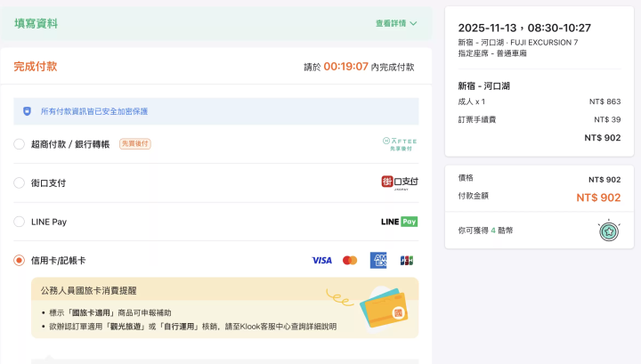Expand 查看詳情 chevron
641x364 pixels.
click(x=413, y=24)
